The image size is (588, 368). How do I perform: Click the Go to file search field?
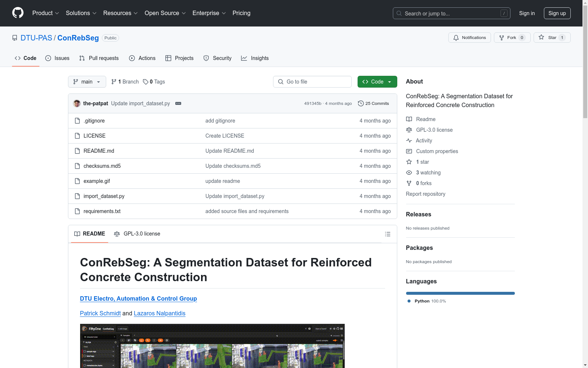312,82
